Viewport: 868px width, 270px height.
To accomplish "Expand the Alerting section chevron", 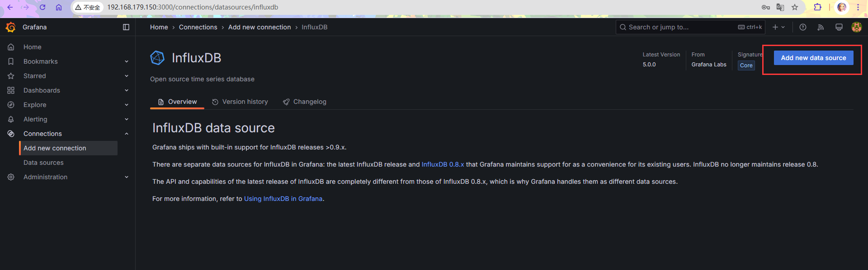I will tap(127, 119).
